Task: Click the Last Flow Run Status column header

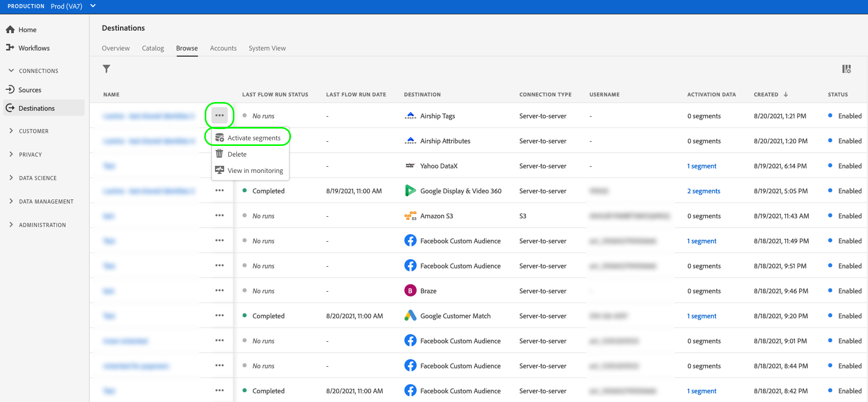Action: click(x=275, y=94)
